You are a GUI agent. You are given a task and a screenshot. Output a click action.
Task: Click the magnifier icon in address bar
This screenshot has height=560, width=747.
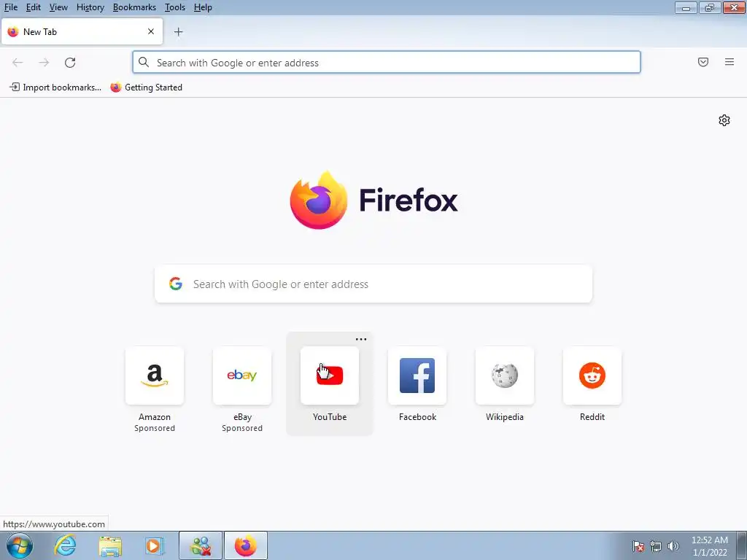pyautogui.click(x=144, y=63)
